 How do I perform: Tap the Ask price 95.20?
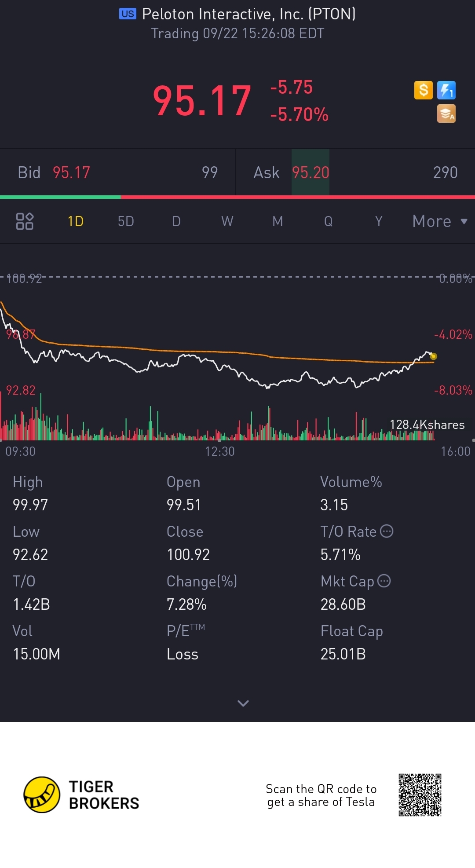coord(311,172)
